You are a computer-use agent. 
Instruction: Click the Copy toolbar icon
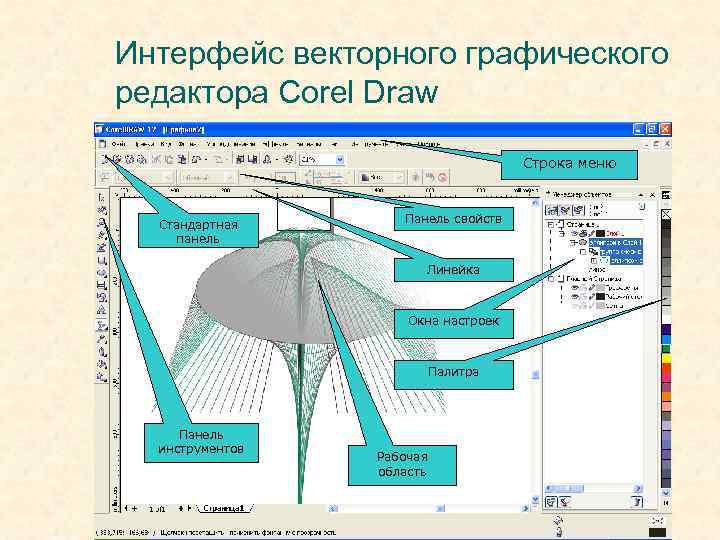tap(169, 159)
